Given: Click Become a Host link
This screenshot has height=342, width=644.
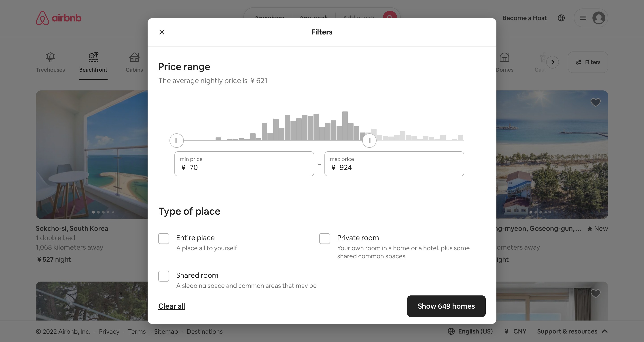Looking at the screenshot, I should click(525, 18).
